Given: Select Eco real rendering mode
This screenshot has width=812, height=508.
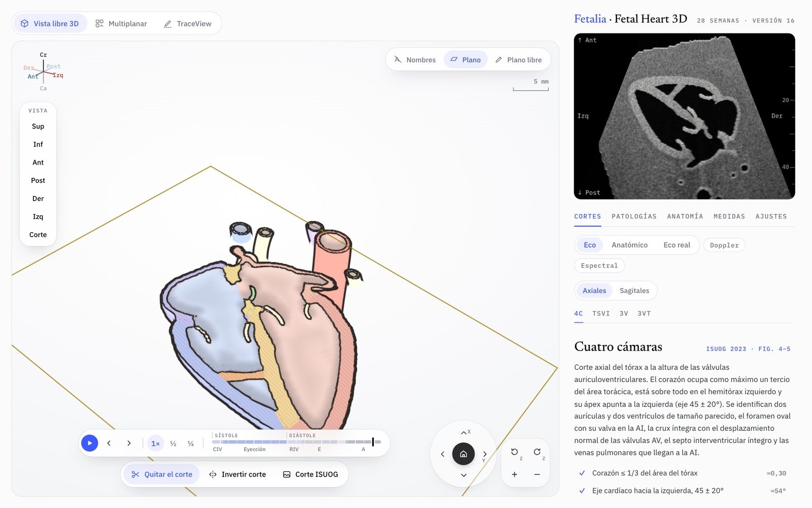Looking at the screenshot, I should (x=676, y=245).
